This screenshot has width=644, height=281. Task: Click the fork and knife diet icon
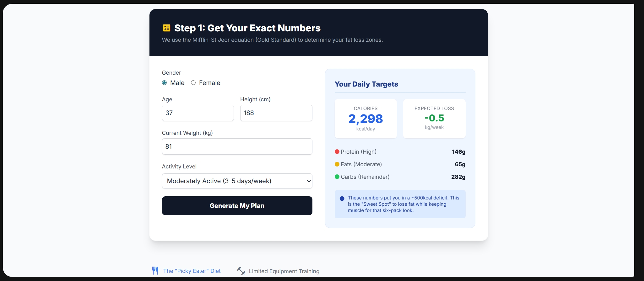tap(155, 271)
